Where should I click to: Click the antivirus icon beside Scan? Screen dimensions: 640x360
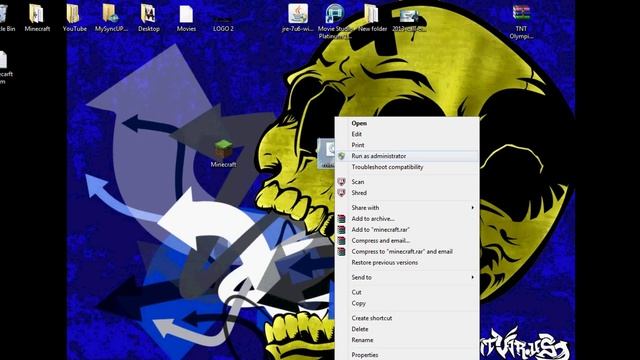tap(342, 182)
